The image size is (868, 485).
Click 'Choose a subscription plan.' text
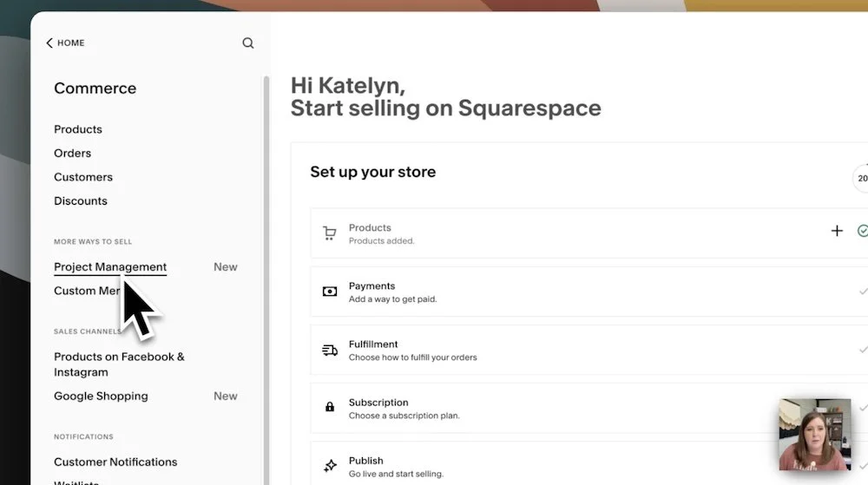coord(404,416)
